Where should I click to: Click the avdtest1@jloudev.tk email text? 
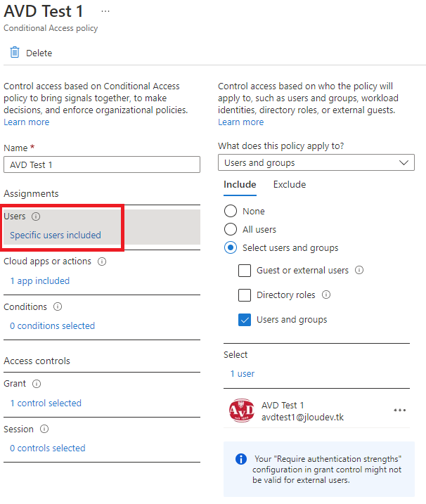[x=302, y=418]
